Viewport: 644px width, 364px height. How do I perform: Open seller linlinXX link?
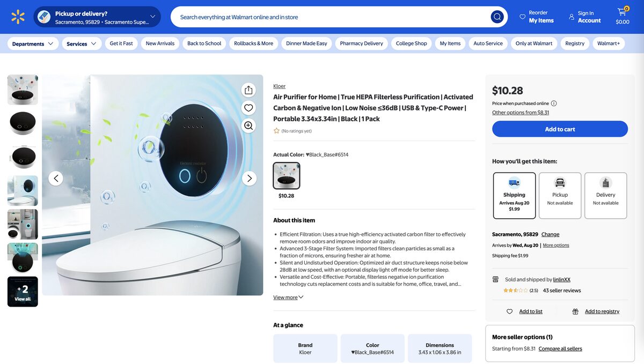(x=562, y=279)
